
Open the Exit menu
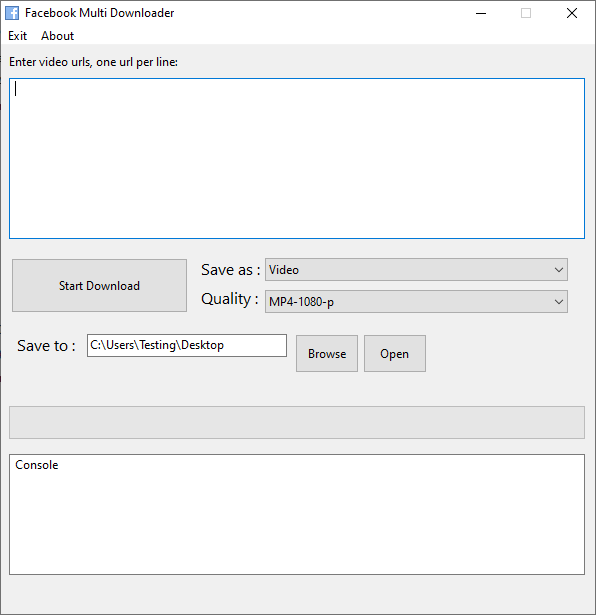18,36
